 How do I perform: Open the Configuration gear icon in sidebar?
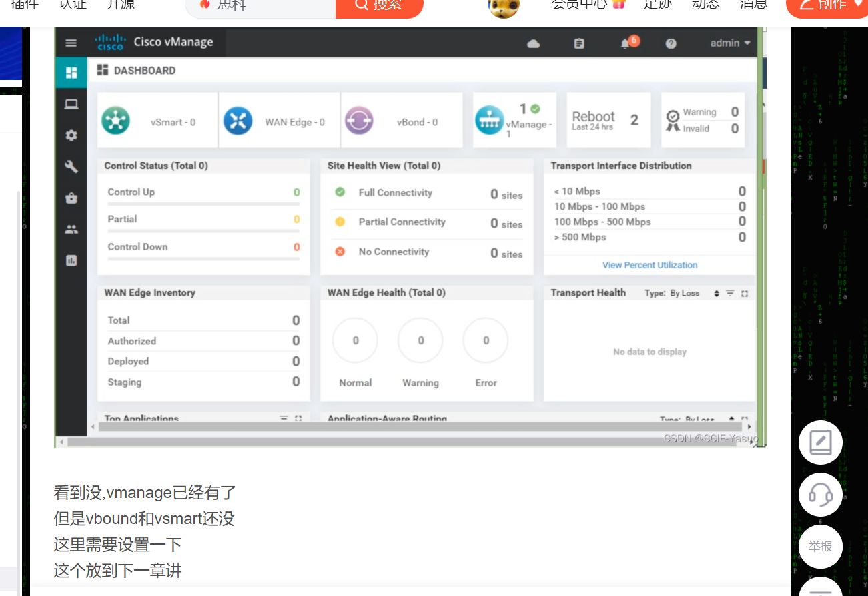[x=71, y=135]
